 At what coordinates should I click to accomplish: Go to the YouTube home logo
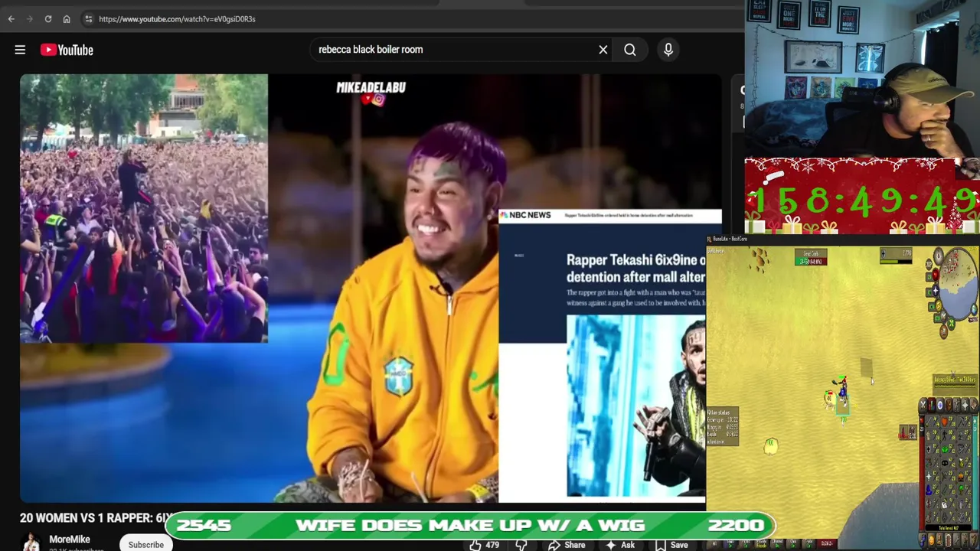tap(67, 50)
